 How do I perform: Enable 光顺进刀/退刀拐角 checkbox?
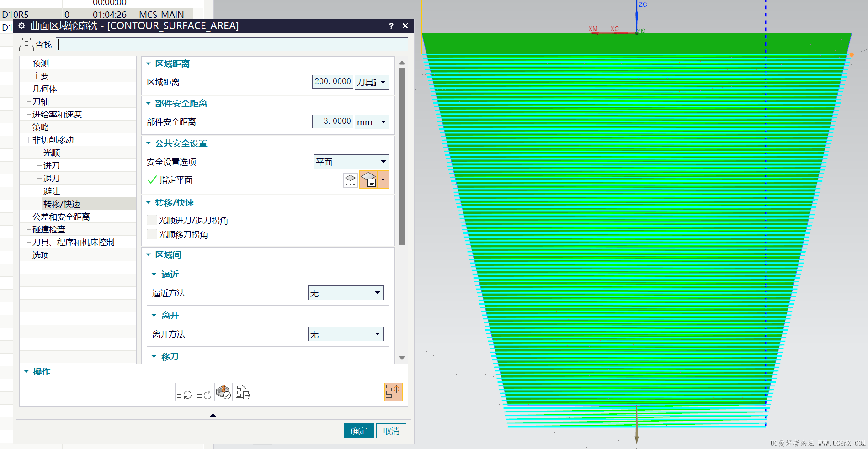[152, 220]
